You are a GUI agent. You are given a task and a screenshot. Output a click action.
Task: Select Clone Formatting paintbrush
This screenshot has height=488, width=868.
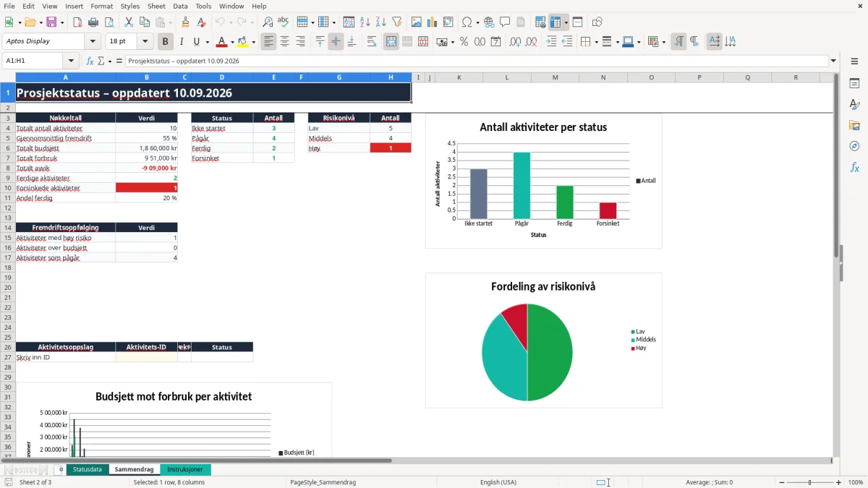(185, 22)
